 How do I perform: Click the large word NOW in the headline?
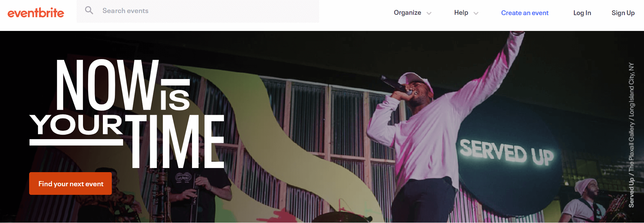107,85
